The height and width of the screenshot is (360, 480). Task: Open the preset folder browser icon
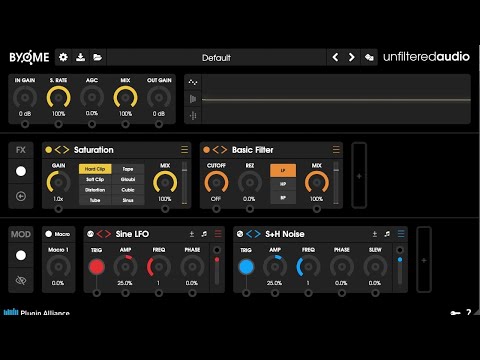pyautogui.click(x=97, y=57)
